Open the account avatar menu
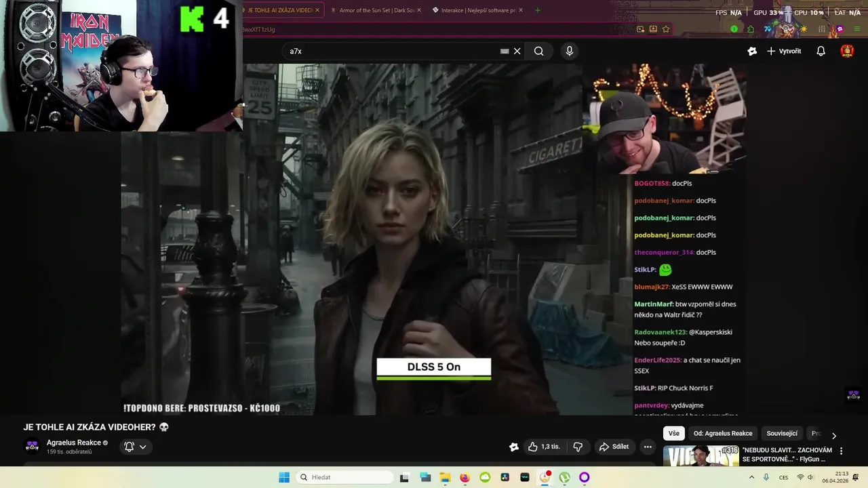This screenshot has width=868, height=488. (x=847, y=51)
